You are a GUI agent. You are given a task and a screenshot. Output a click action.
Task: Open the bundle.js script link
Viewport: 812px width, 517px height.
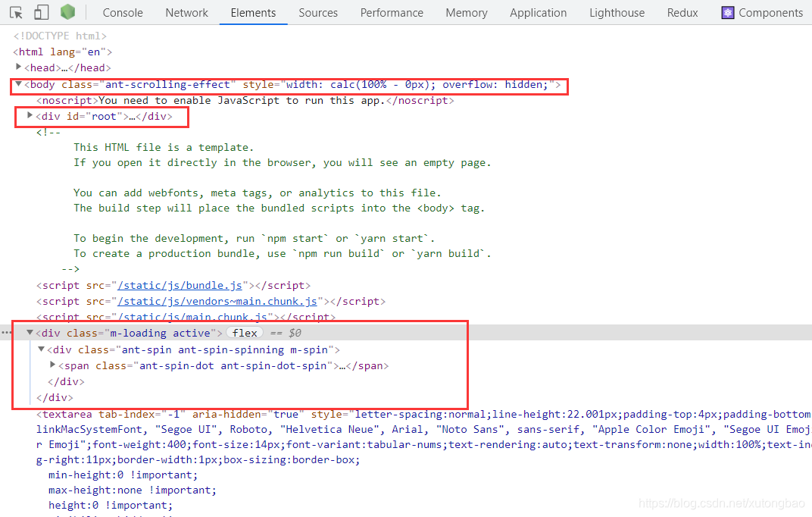(180, 285)
